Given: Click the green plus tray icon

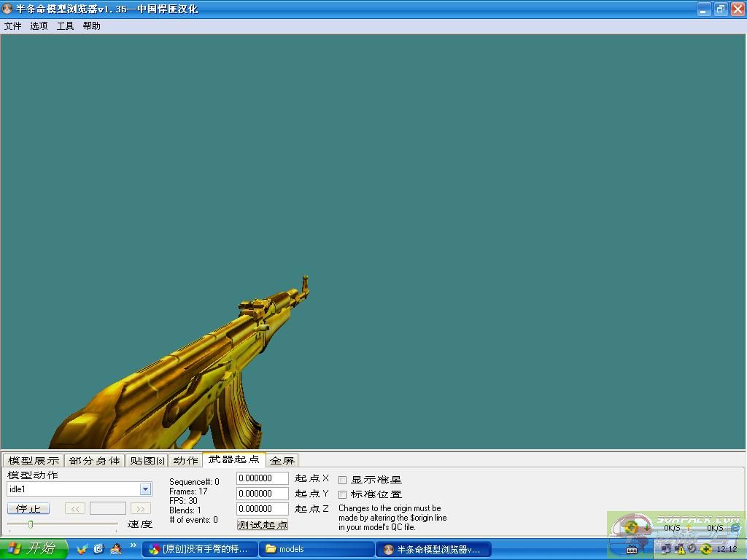Looking at the screenshot, I should coord(705,549).
